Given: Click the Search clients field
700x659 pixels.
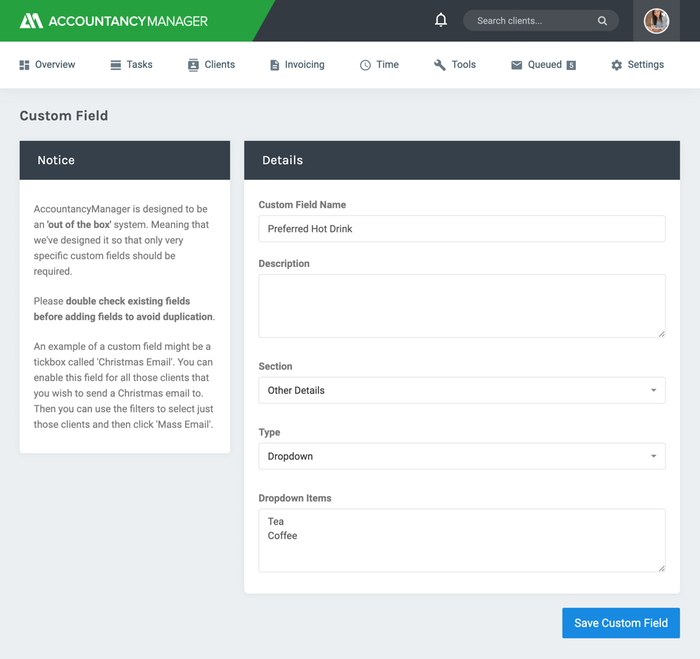Looking at the screenshot, I should click(532, 21).
